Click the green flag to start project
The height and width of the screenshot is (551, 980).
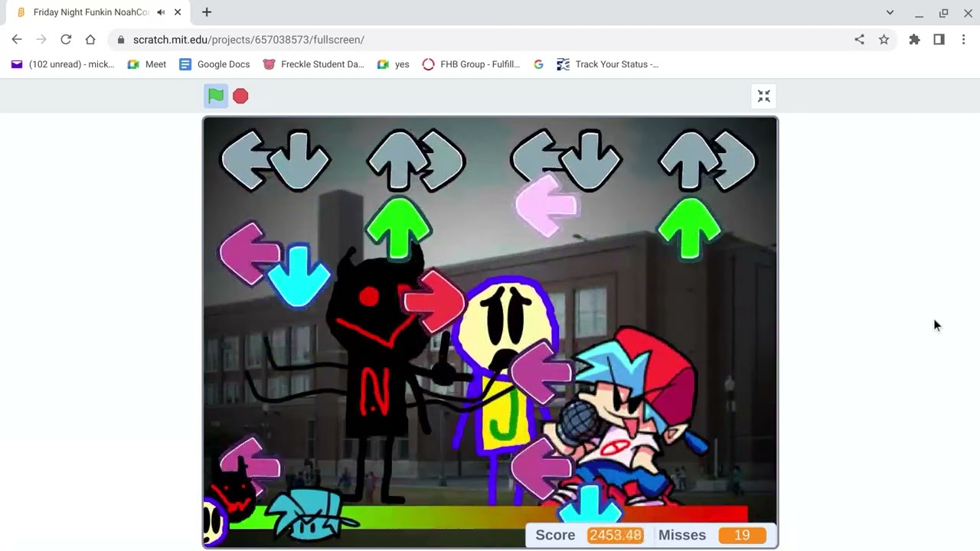pyautogui.click(x=216, y=96)
